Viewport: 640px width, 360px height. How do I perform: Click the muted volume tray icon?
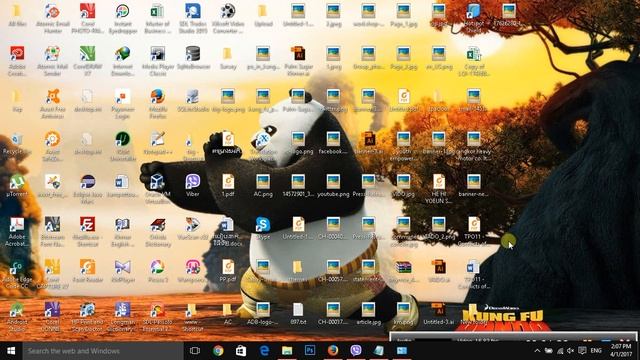click(571, 351)
